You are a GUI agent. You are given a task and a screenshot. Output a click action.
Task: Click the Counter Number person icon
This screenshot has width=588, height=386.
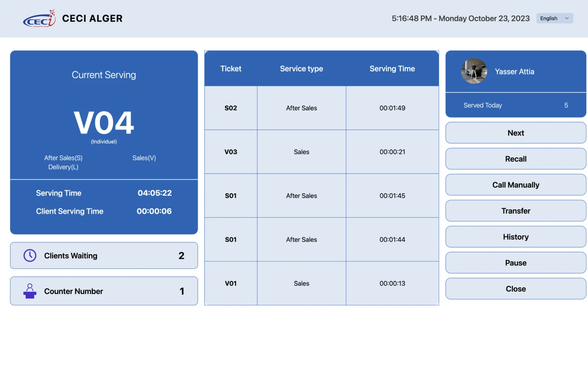(30, 291)
